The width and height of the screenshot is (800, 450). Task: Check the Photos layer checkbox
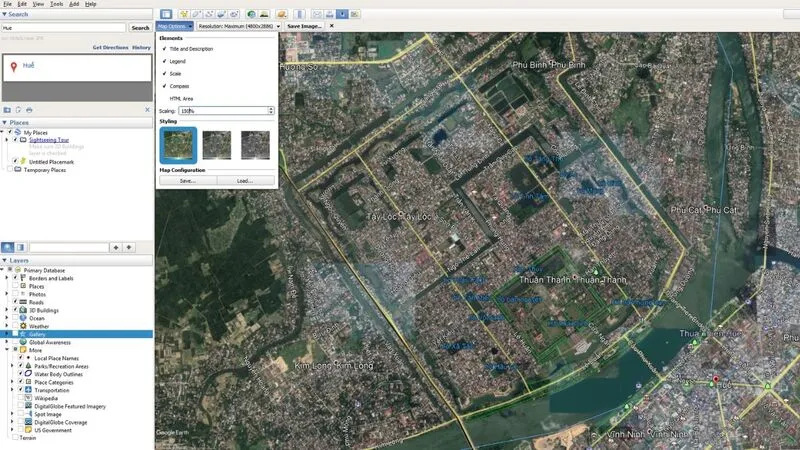[15, 294]
